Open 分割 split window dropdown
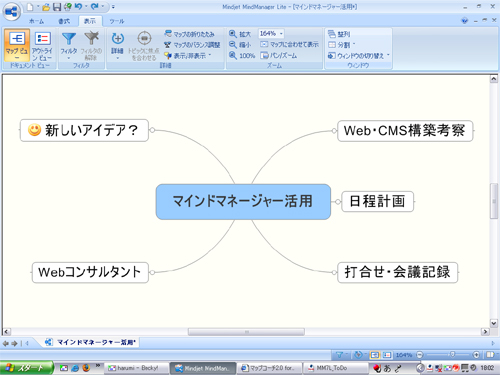This screenshot has height=375, width=500. pyautogui.click(x=342, y=45)
